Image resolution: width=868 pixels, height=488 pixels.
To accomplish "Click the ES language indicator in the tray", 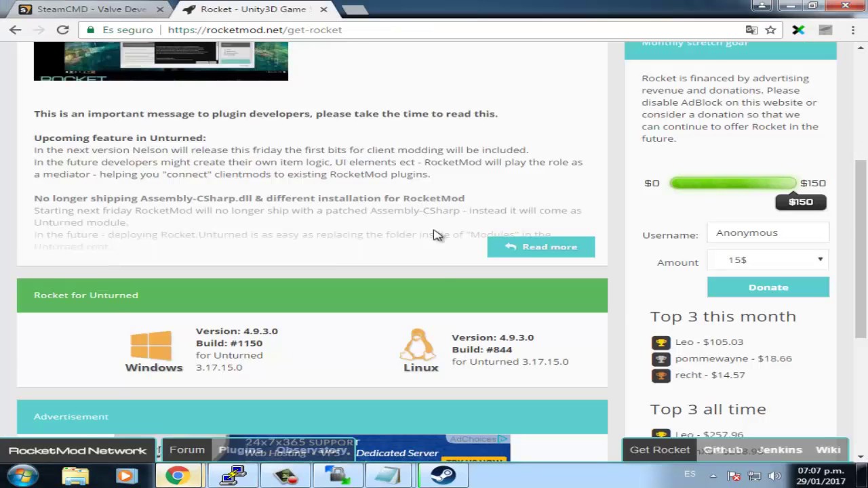I will 690,474.
